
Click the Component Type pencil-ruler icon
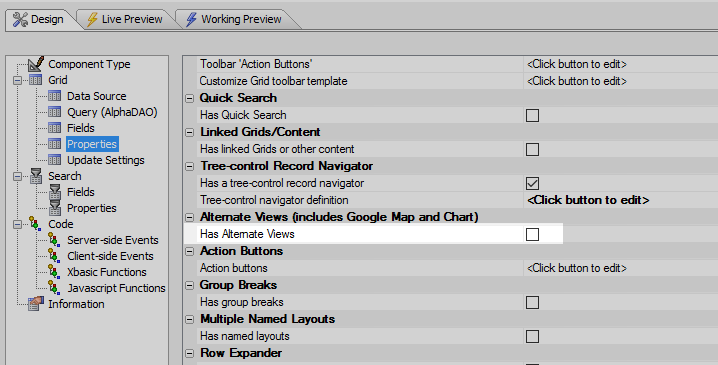(x=36, y=64)
